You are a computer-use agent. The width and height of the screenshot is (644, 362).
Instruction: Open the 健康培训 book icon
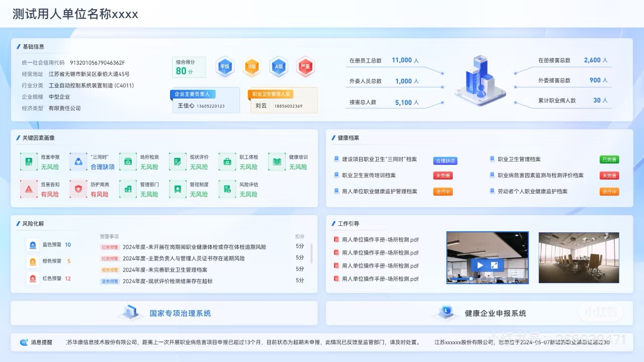[x=277, y=161]
